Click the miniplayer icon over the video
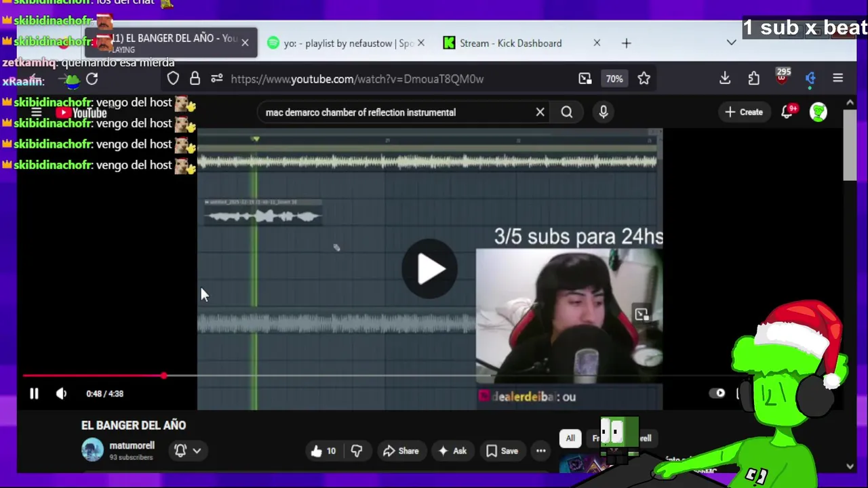Screen dimensions: 868x488 tap(642, 314)
